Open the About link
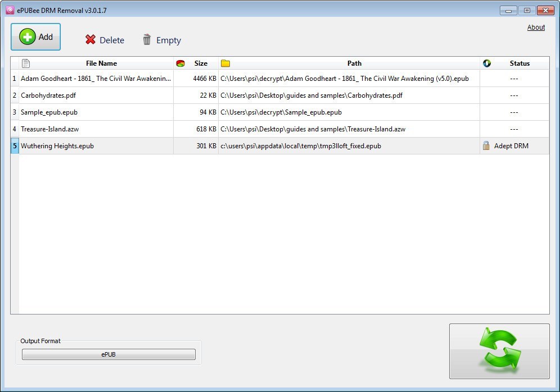Viewport: 560px width, 392px height. coord(536,27)
